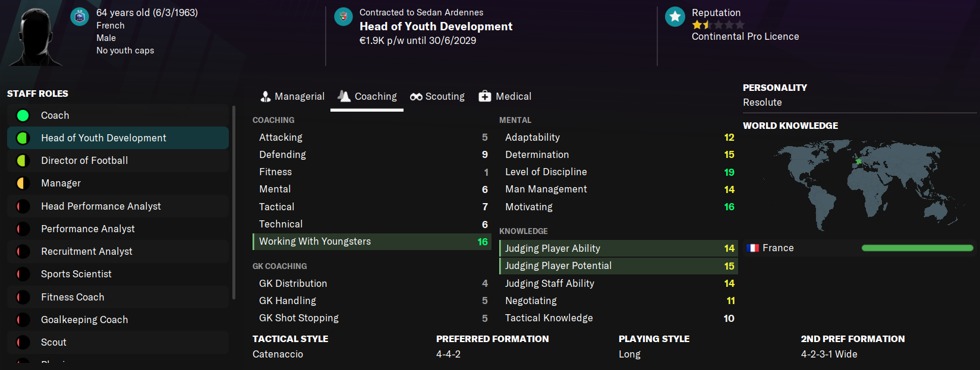
Task: Click the France knowledge progress bar
Action: pyautogui.click(x=917, y=248)
